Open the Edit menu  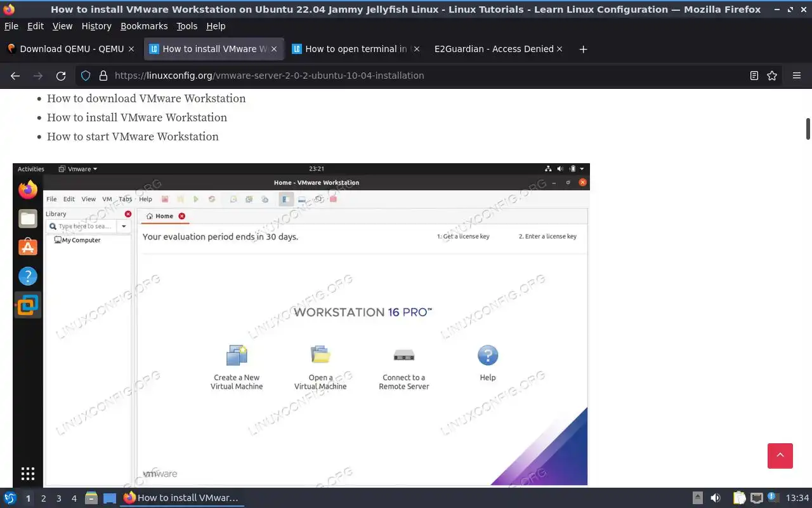[x=36, y=26]
